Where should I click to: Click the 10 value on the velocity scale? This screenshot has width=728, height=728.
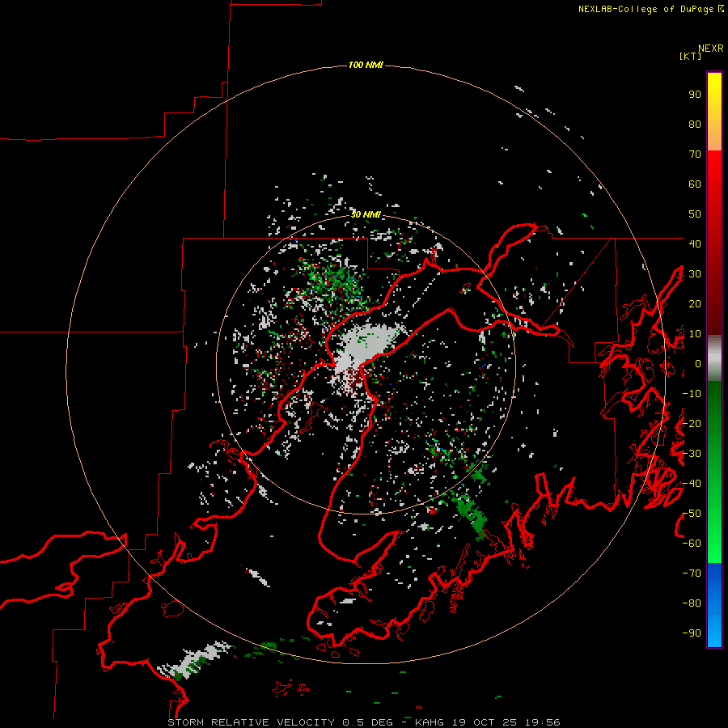click(695, 334)
